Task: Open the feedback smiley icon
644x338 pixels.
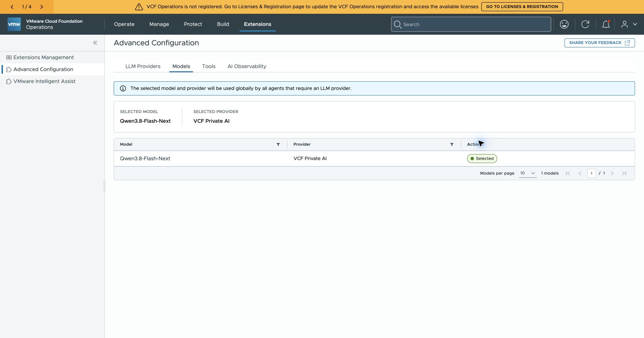Action: point(564,24)
